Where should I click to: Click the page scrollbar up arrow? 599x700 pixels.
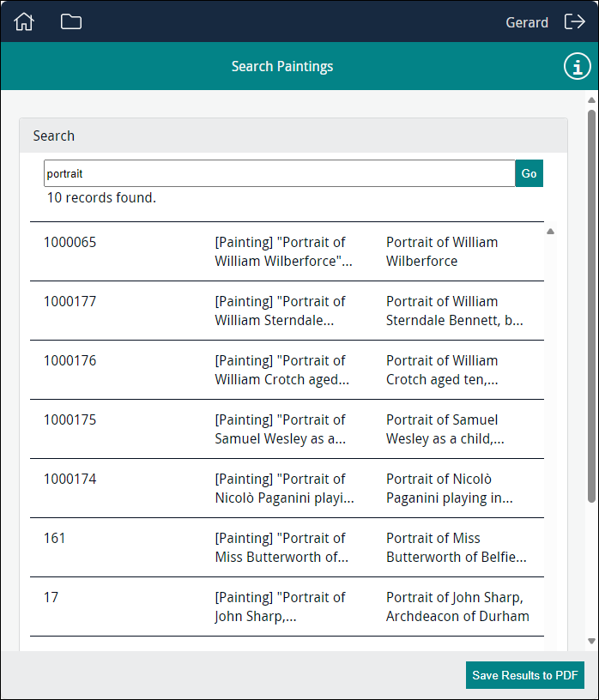[591, 101]
